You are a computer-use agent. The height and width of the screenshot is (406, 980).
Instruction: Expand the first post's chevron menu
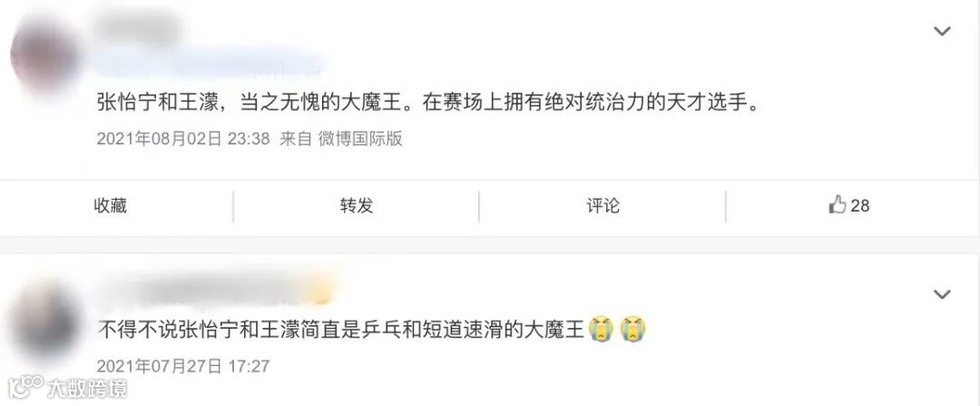click(x=942, y=31)
